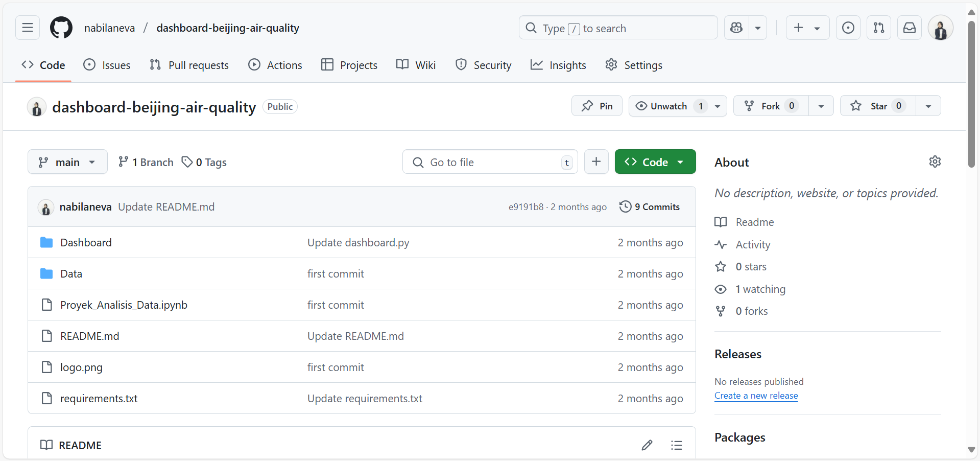Image resolution: width=980 pixels, height=461 pixels.
Task: Click the GitHub logo home icon
Action: (x=61, y=28)
